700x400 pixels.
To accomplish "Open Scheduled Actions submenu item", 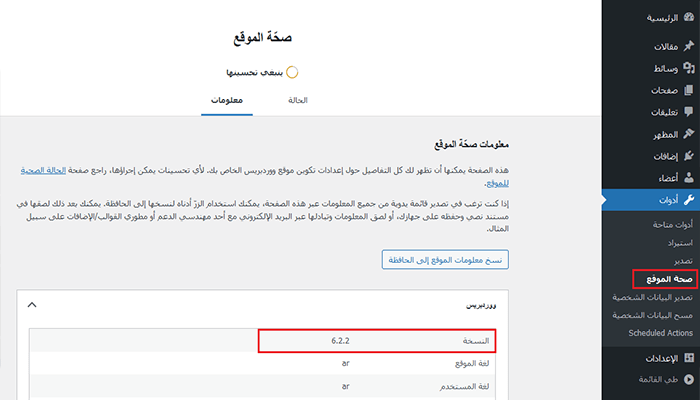I will (x=660, y=333).
